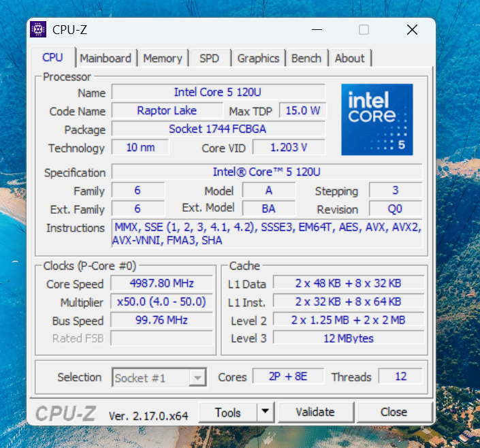Click the Threads value 12
The height and width of the screenshot is (448, 480).
(x=400, y=376)
